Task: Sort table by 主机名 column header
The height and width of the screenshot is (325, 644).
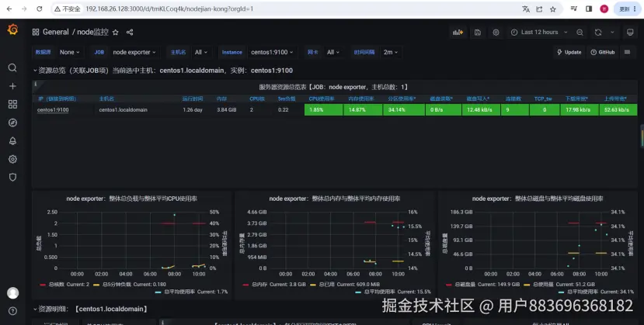Action: [106, 99]
